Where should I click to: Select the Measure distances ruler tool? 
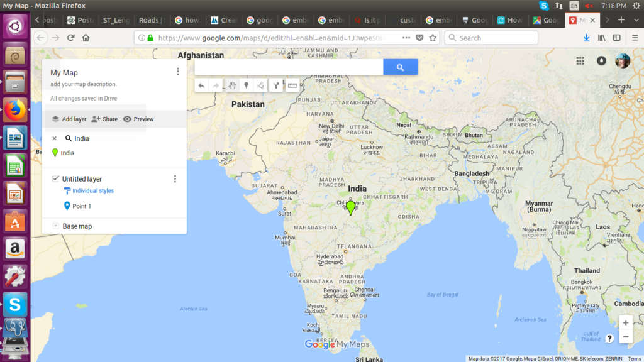[292, 85]
